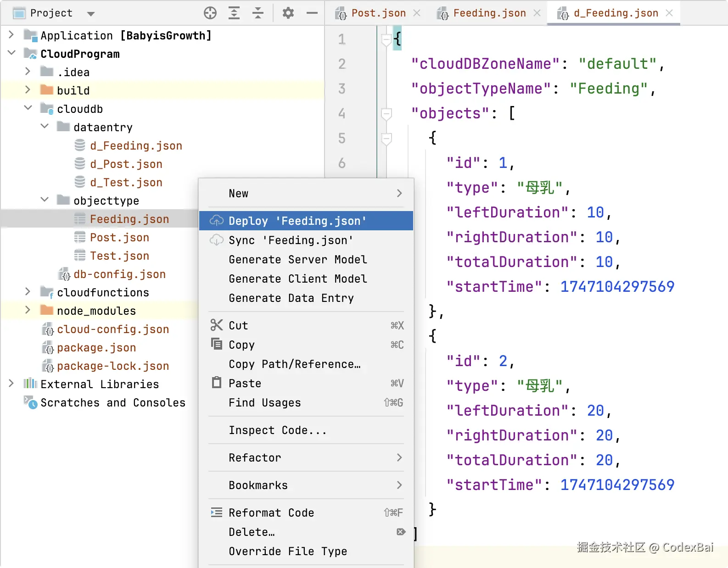
Task: Collapse the "objects" array fold marker
Action: [386, 113]
